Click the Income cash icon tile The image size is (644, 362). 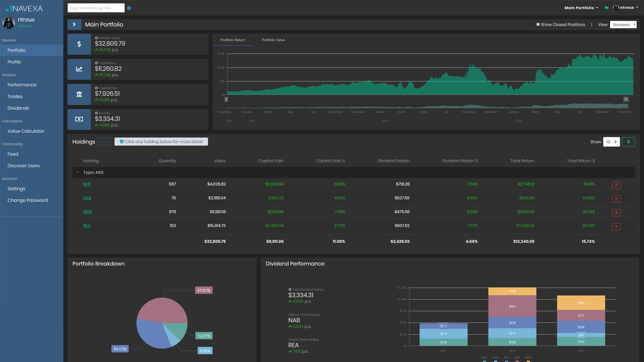point(79,119)
